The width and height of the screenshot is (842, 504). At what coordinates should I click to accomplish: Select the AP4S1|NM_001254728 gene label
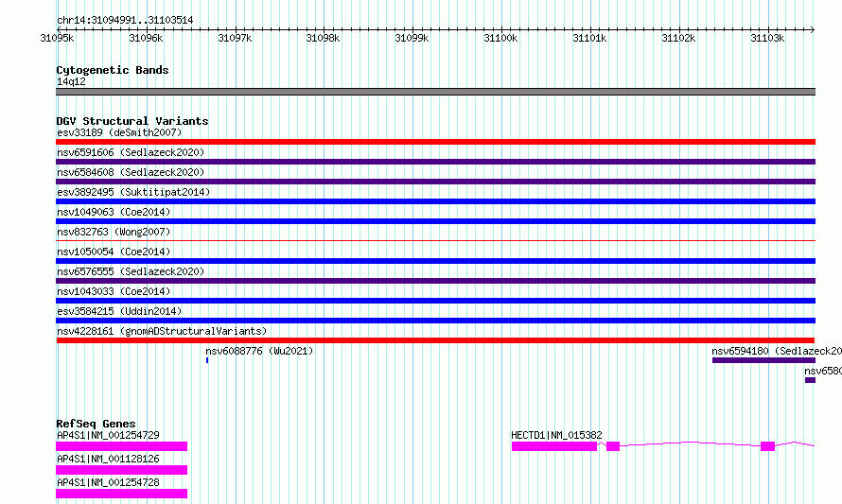pyautogui.click(x=108, y=482)
